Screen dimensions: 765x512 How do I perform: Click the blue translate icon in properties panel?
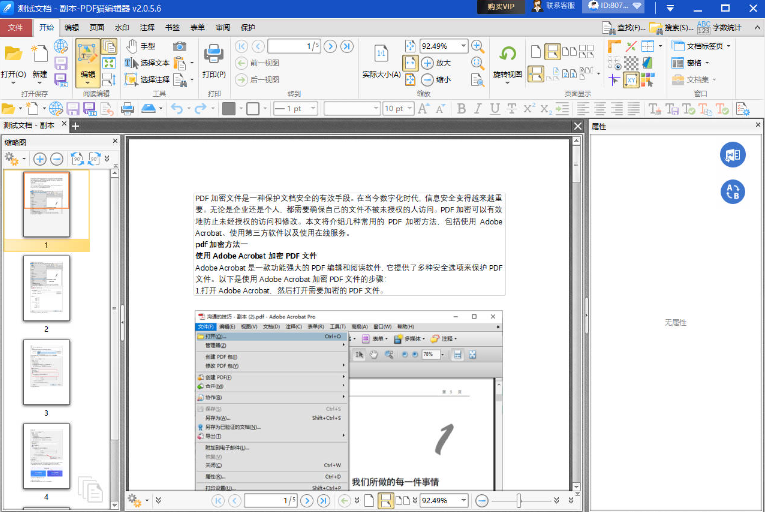point(733,192)
